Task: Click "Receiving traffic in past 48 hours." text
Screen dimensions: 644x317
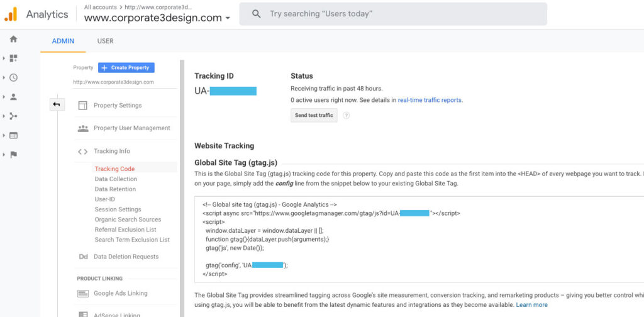Action: pyautogui.click(x=336, y=88)
